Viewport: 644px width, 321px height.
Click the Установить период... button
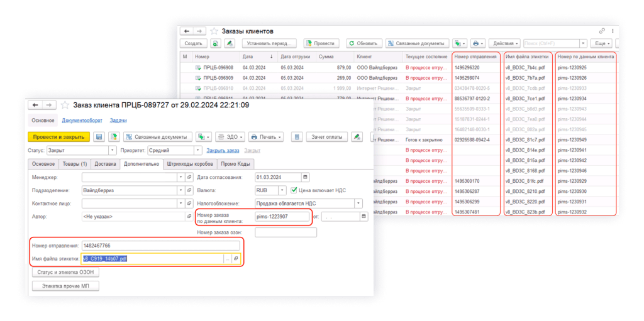(x=269, y=43)
